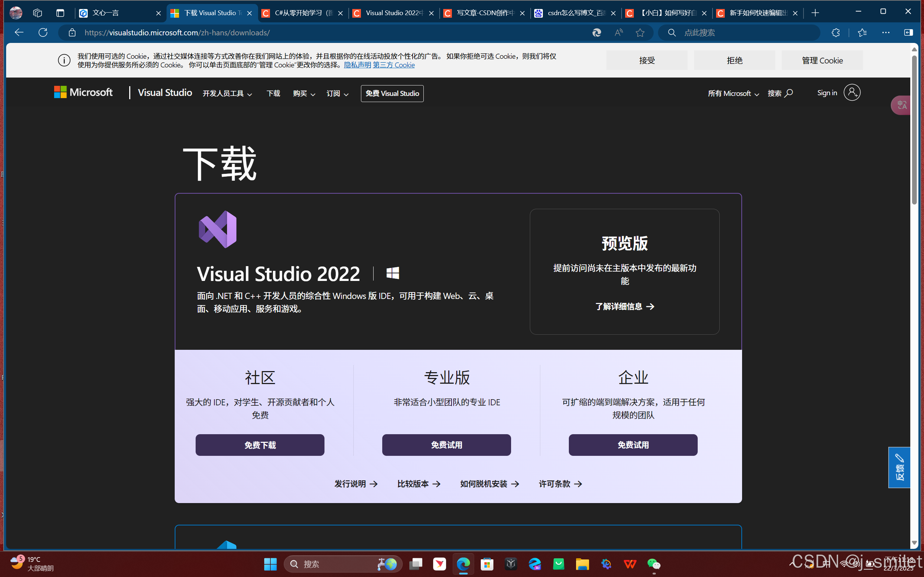
Task: Click the browser refresh icon
Action: pos(43,32)
